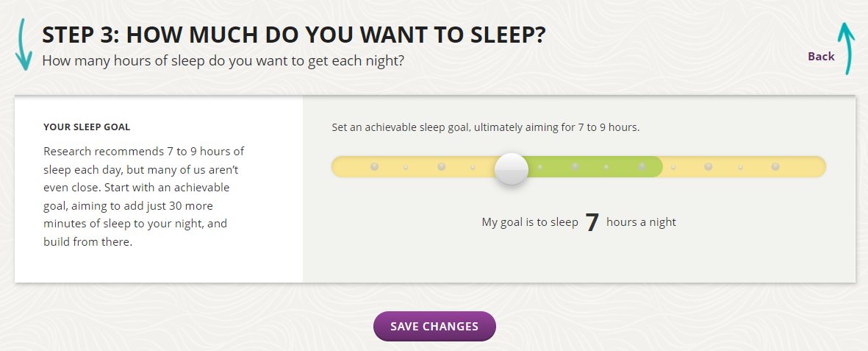
Task: Choose the 6-hour dot on sleep slider
Action: pyautogui.click(x=441, y=166)
